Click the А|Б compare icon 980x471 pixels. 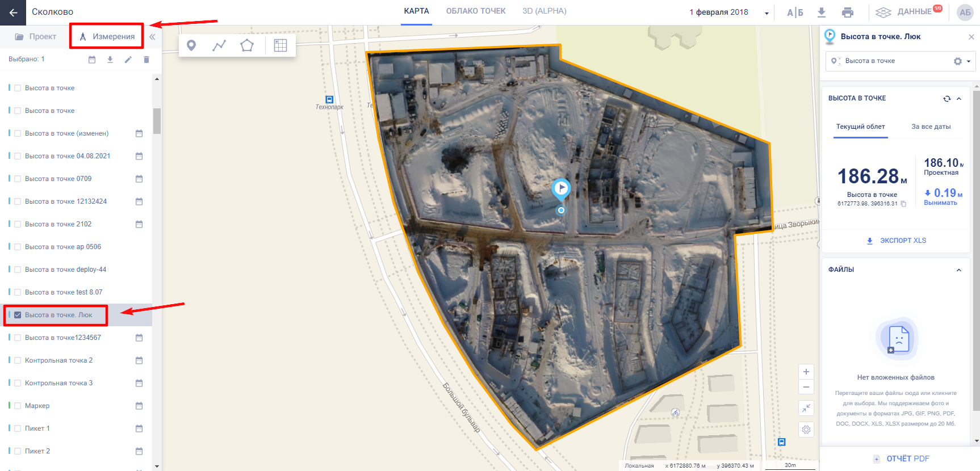(x=795, y=12)
